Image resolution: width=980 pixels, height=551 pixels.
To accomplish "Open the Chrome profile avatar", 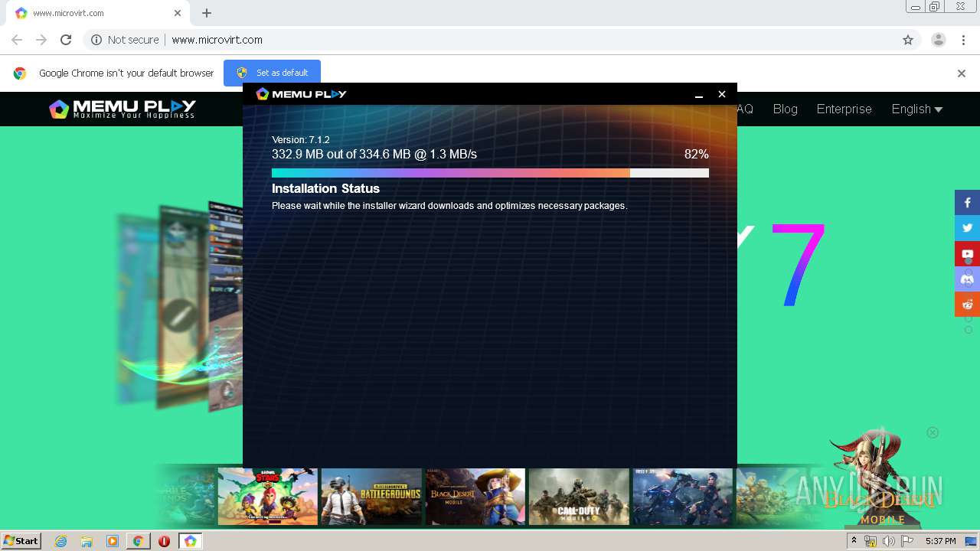I will coord(938,40).
